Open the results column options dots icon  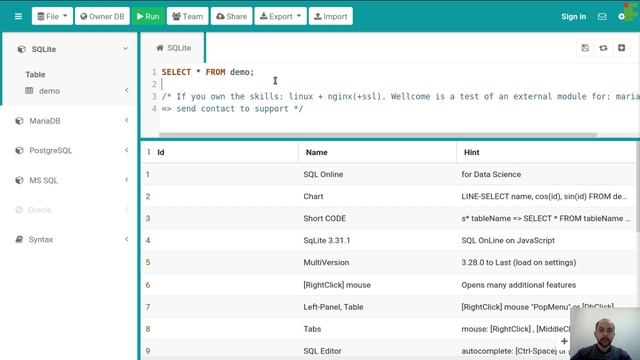(149, 152)
